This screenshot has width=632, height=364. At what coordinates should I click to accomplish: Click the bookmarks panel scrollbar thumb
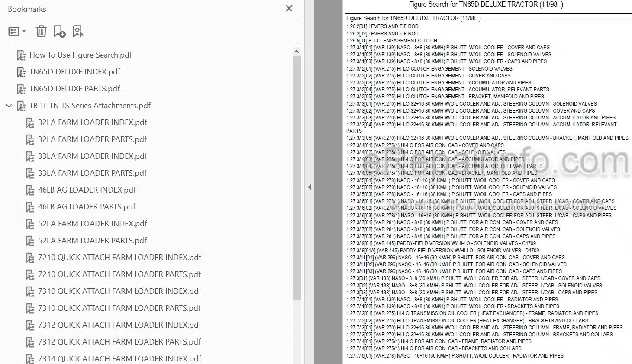pos(297,177)
